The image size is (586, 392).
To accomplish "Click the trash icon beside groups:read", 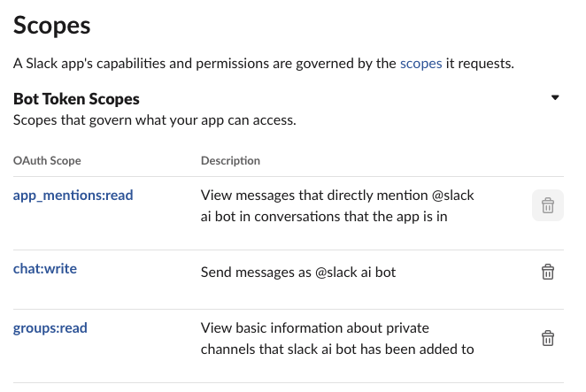I will click(548, 338).
